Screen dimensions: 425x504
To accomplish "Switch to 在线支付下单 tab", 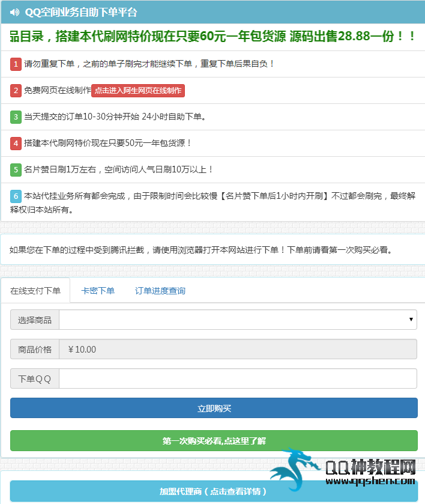I will (35, 291).
